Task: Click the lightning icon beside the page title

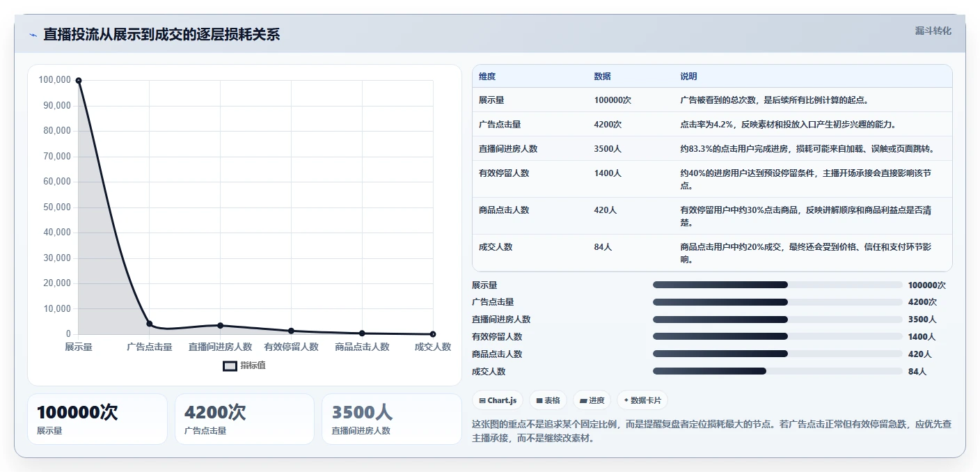Action: [x=33, y=35]
